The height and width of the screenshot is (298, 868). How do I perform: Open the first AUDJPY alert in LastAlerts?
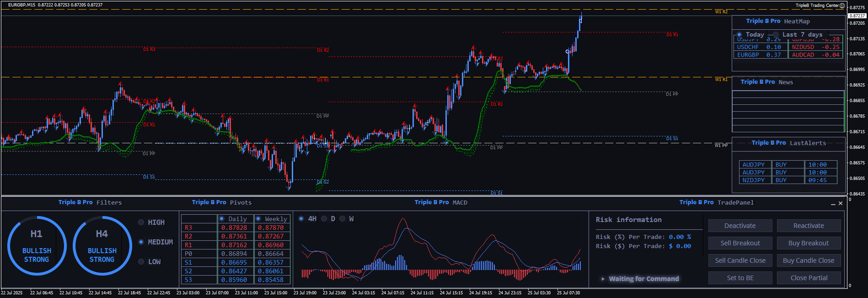coord(753,165)
